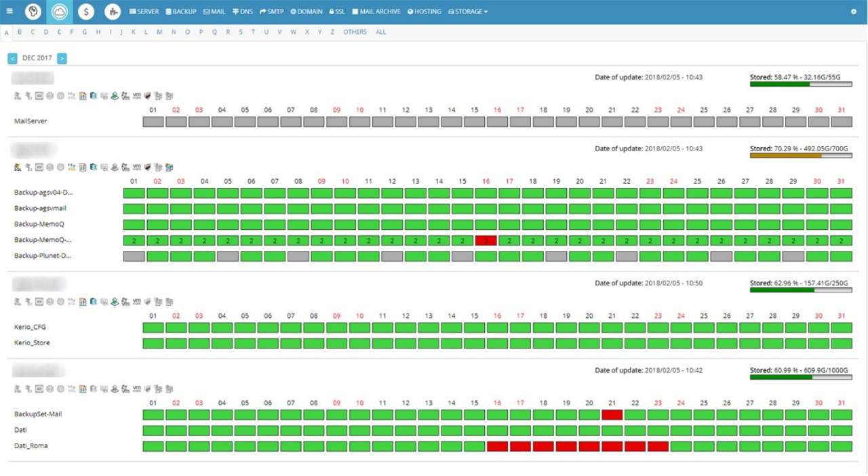
Task: Select the highlighted cloud circle icon
Action: pyautogui.click(x=60, y=12)
